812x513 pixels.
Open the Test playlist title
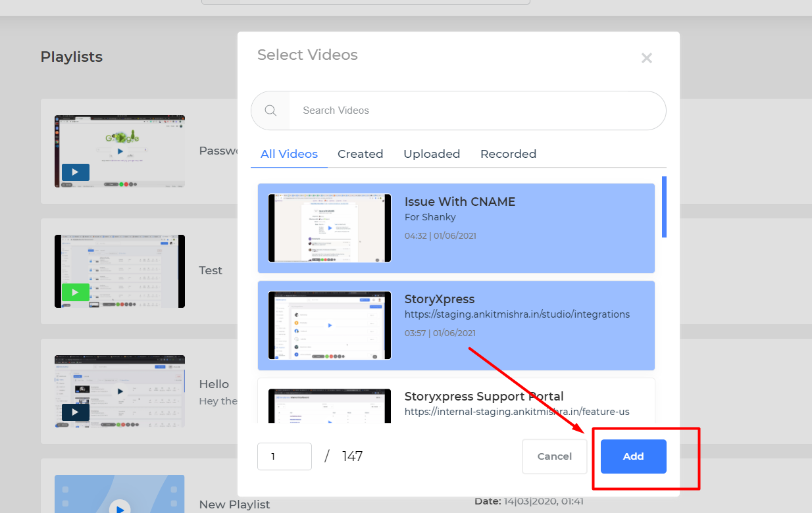(211, 270)
